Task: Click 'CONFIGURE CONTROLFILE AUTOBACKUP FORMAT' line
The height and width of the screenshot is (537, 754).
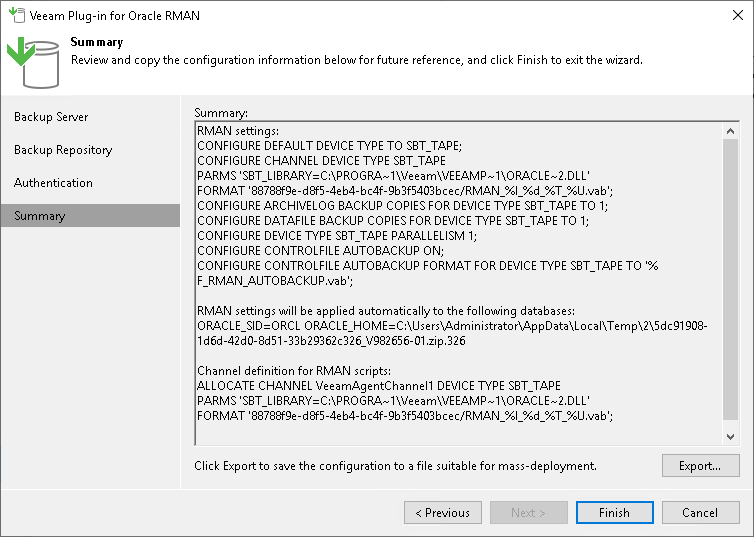Action: pyautogui.click(x=427, y=266)
